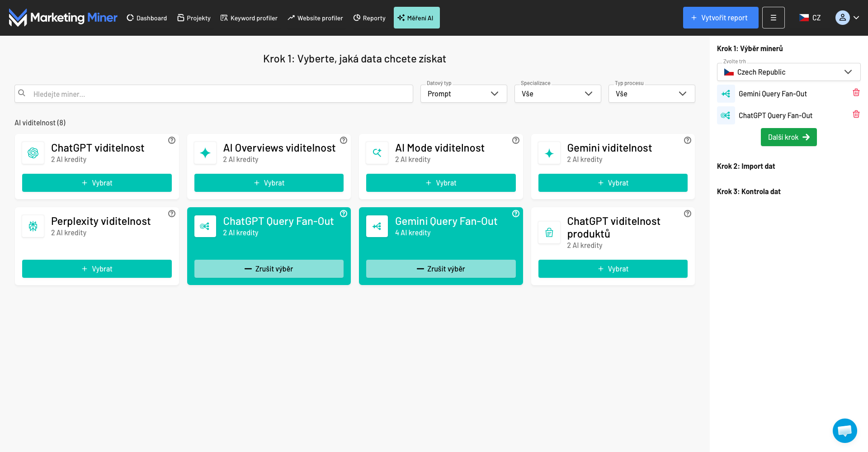Click the Marketing Miner logo

63,18
